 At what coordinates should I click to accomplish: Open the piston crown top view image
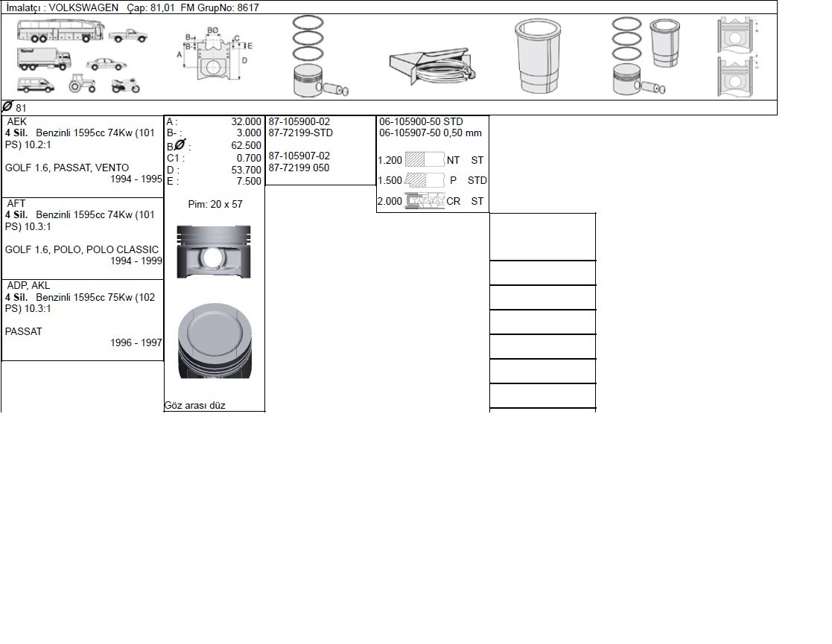[215, 340]
